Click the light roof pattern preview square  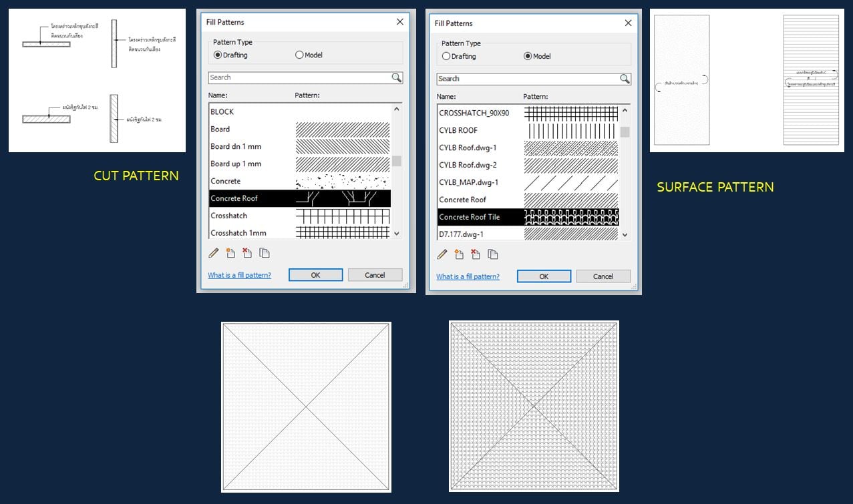click(306, 407)
